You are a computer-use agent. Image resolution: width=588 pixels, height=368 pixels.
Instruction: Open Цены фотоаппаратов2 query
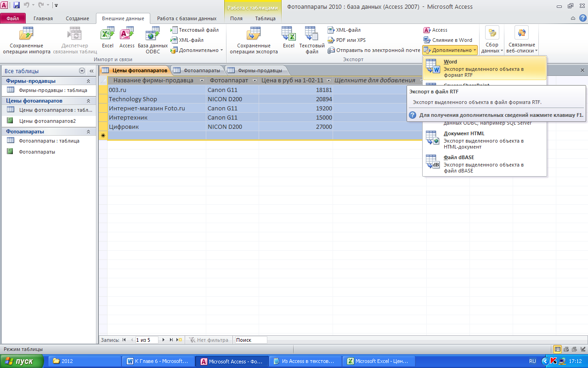[49, 121]
